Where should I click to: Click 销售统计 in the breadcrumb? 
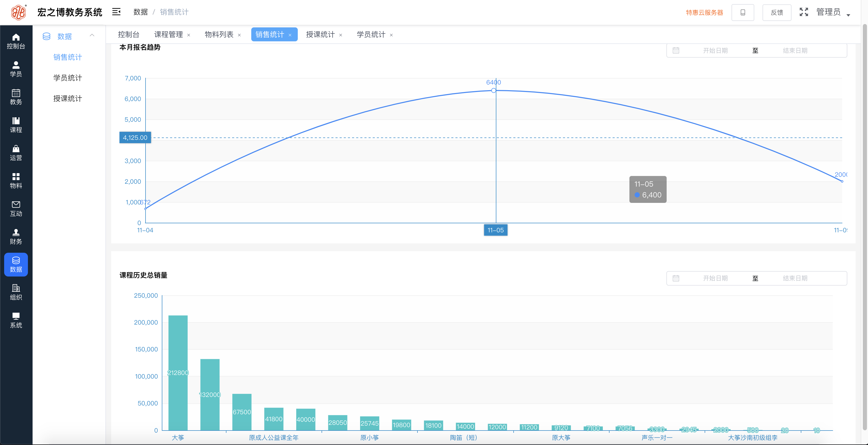[x=174, y=12]
